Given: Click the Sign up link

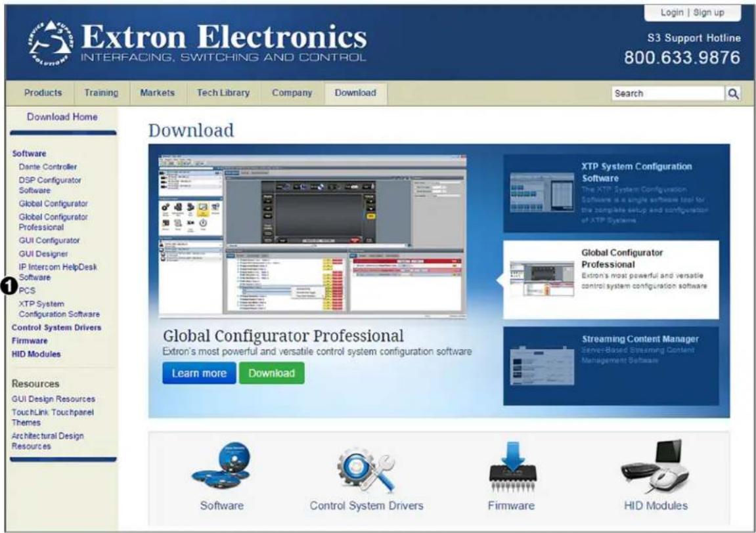Looking at the screenshot, I should pos(709,12).
